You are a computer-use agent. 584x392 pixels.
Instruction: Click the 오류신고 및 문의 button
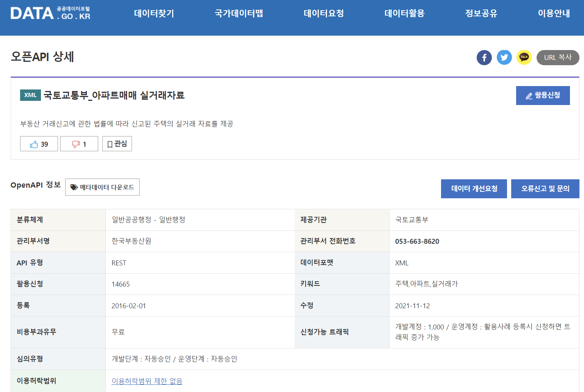click(545, 188)
